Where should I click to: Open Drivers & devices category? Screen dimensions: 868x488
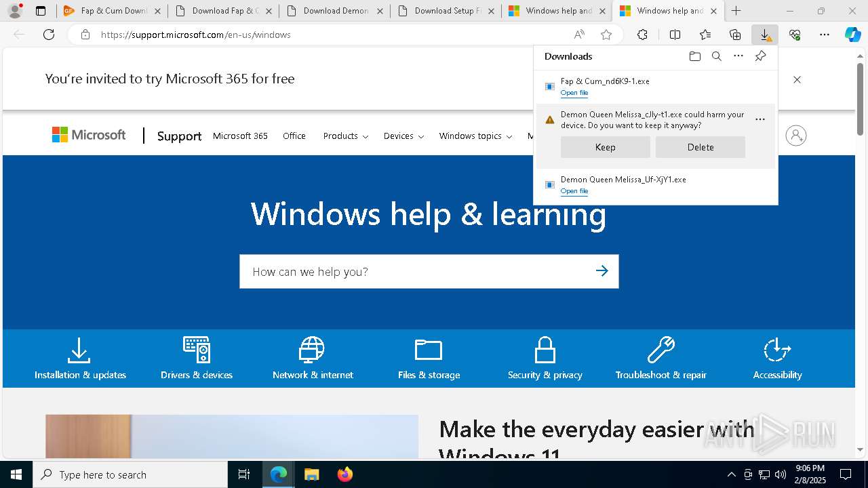coord(197,359)
